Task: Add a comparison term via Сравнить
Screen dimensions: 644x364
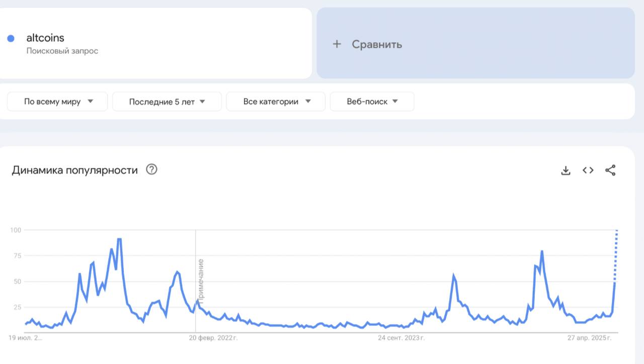Action: 475,43
